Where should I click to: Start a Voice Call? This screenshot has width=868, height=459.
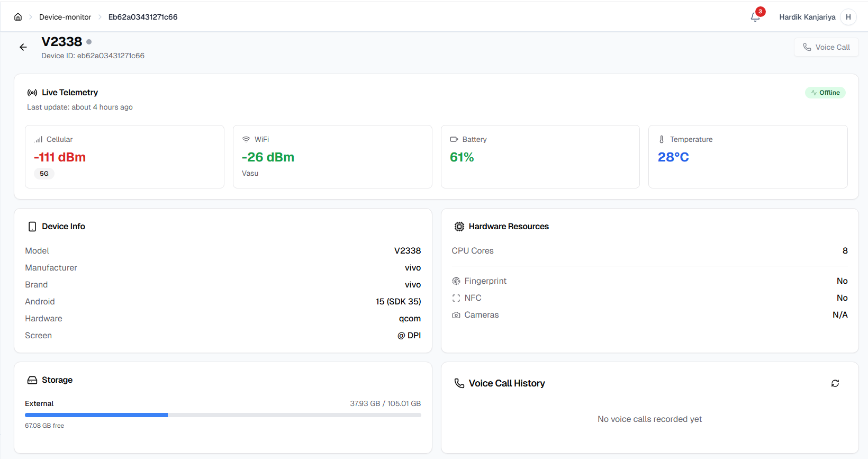[826, 47]
